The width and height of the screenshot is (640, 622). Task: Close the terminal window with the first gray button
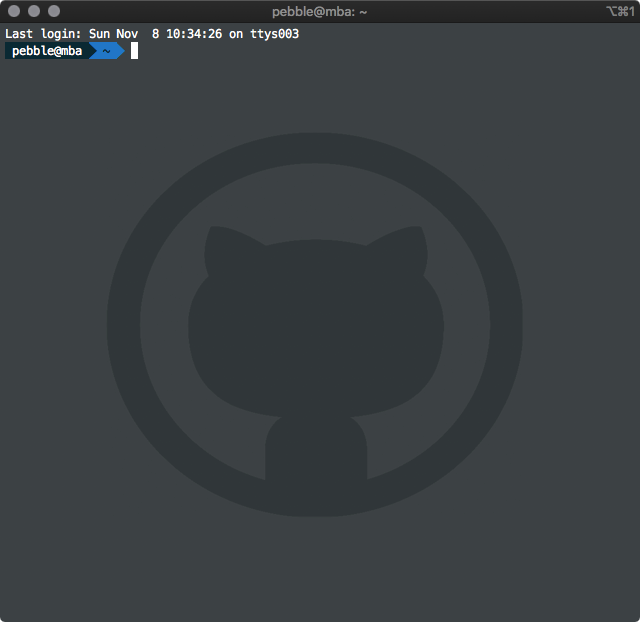[14, 11]
